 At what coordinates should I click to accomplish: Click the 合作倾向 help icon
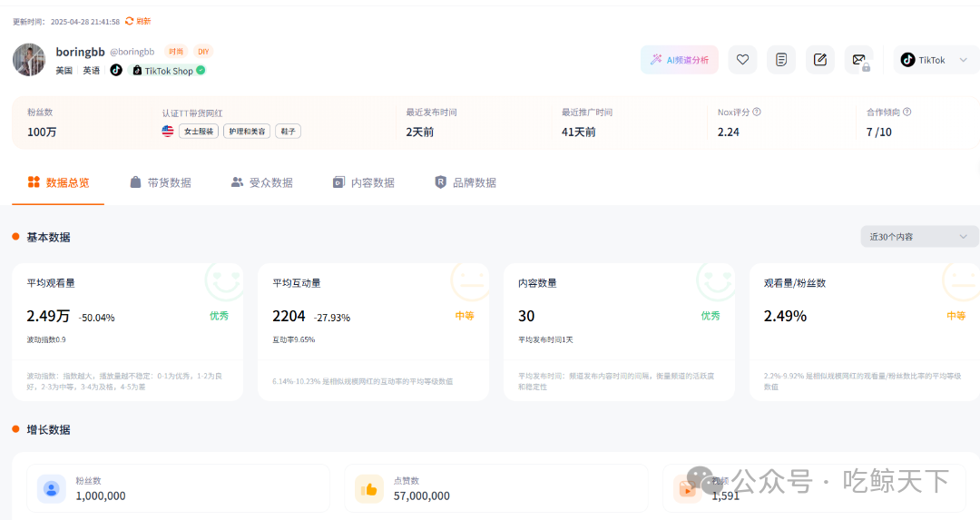(906, 113)
